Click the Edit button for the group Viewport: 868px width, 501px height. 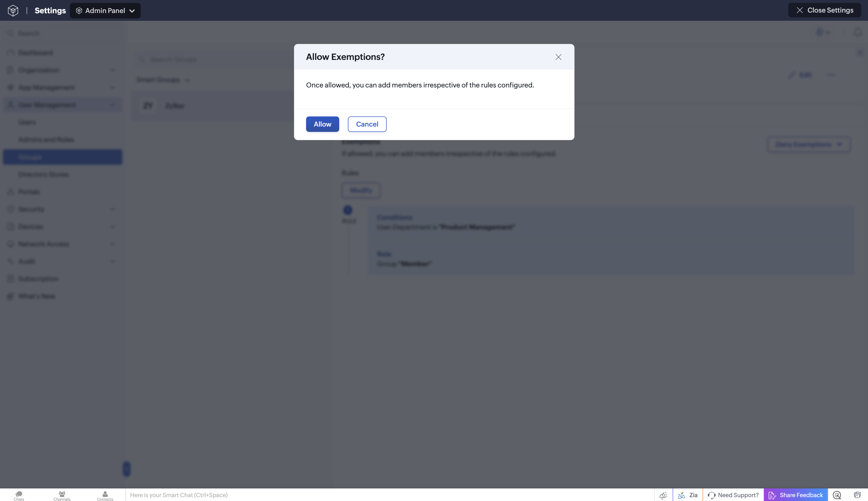pos(801,75)
